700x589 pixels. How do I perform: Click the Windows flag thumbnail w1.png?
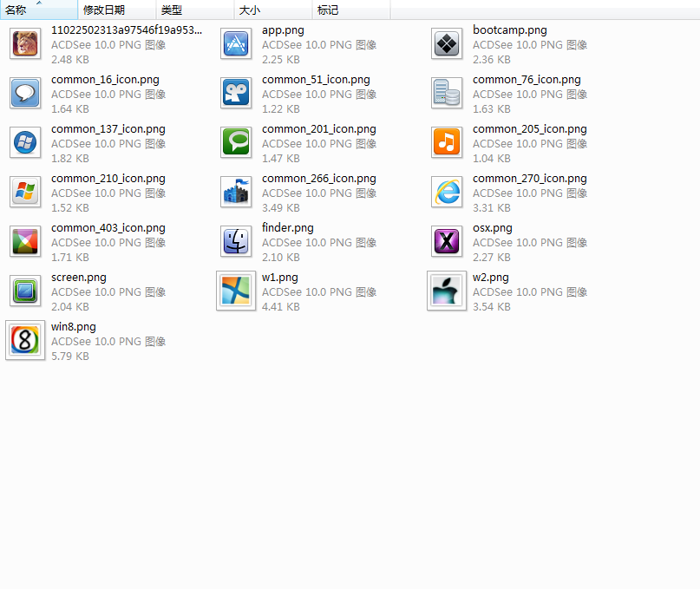tap(236, 291)
